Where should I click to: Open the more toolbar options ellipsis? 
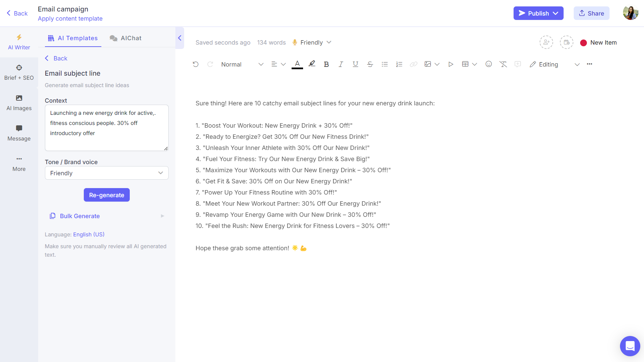590,64
